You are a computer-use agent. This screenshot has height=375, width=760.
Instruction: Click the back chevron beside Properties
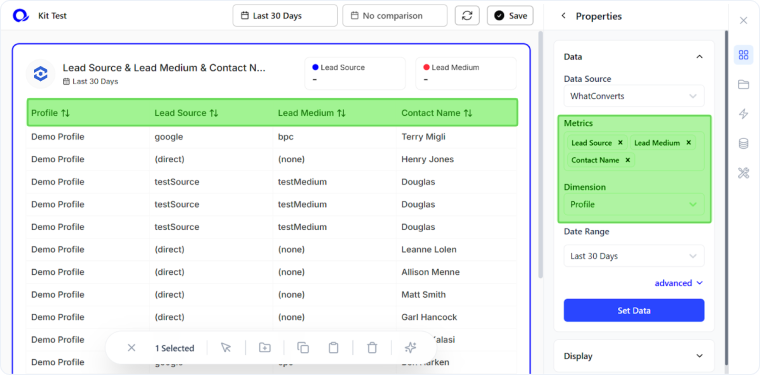(x=563, y=16)
